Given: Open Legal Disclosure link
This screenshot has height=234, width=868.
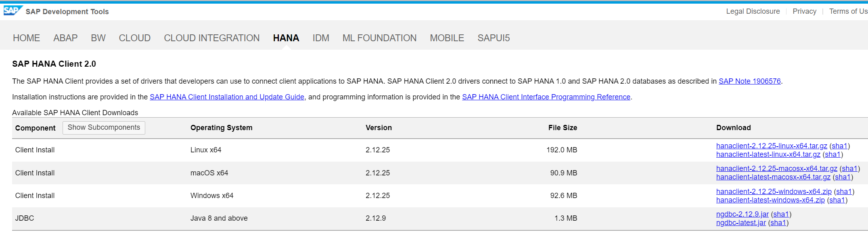Looking at the screenshot, I should point(753,11).
